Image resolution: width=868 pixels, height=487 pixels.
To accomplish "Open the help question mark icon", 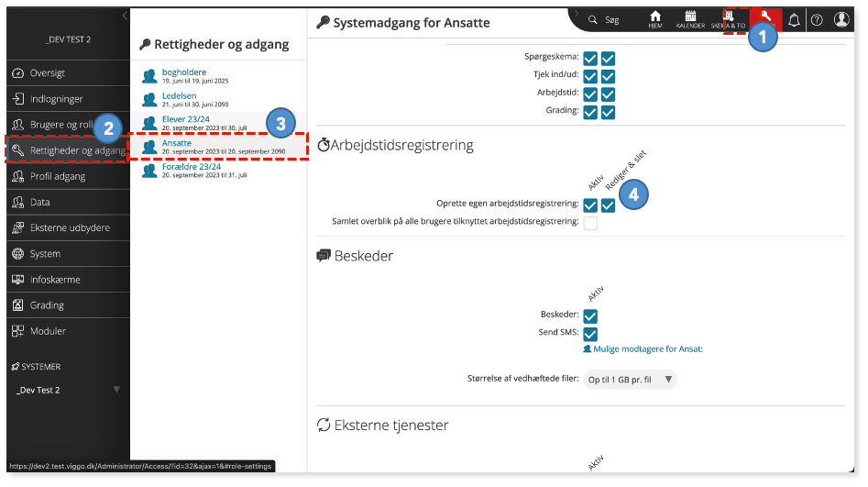I will 817,20.
